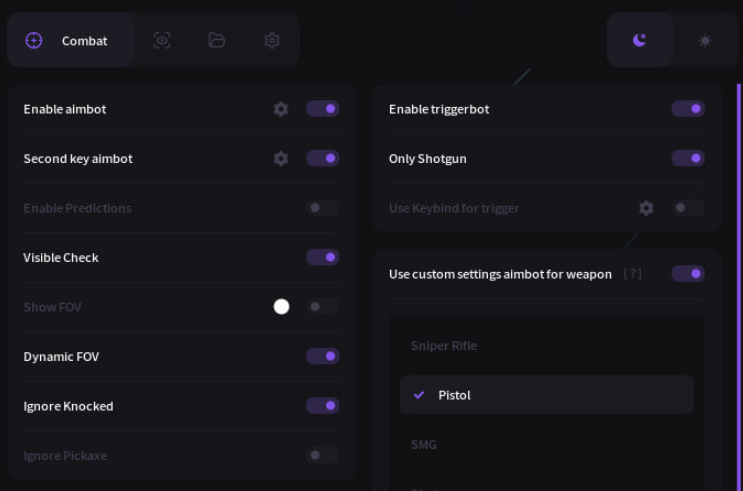Click the Enable aimbot label

[x=65, y=109]
